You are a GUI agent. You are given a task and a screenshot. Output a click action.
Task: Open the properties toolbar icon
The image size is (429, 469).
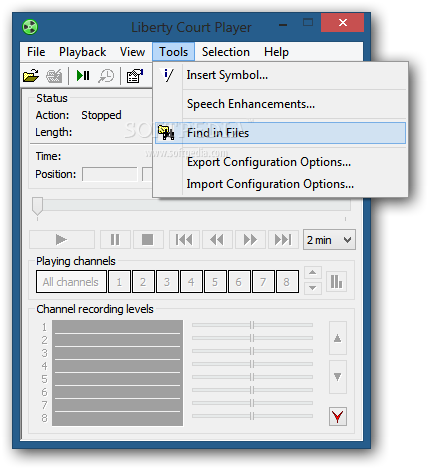point(135,76)
